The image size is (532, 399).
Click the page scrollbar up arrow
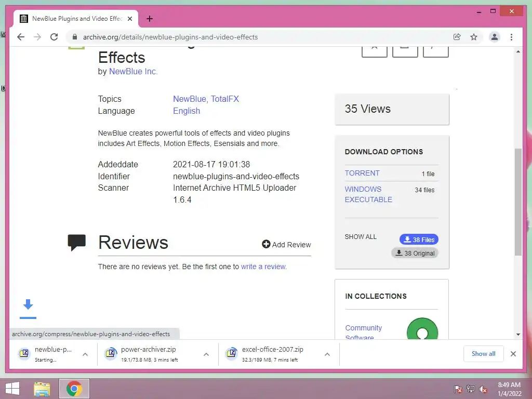[x=518, y=51]
